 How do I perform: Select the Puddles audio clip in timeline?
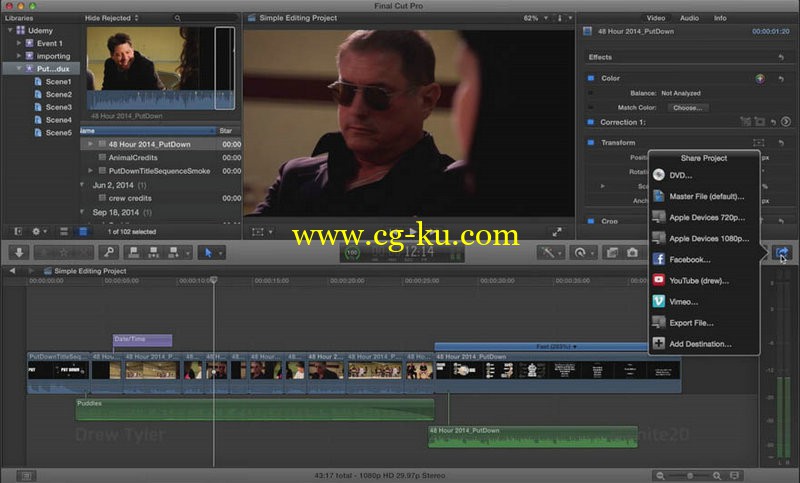(255, 410)
